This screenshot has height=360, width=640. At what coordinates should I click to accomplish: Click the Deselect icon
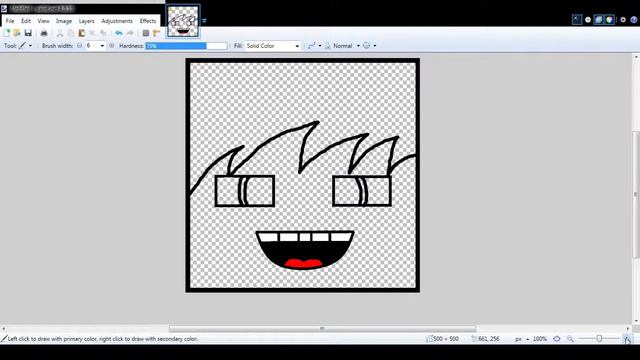click(103, 33)
